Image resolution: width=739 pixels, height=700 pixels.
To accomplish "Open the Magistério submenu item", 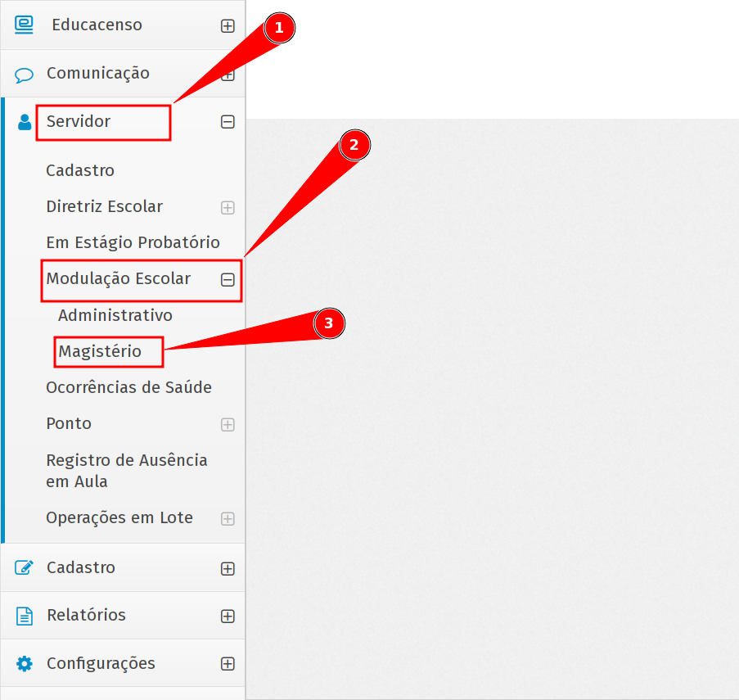I will pyautogui.click(x=100, y=351).
